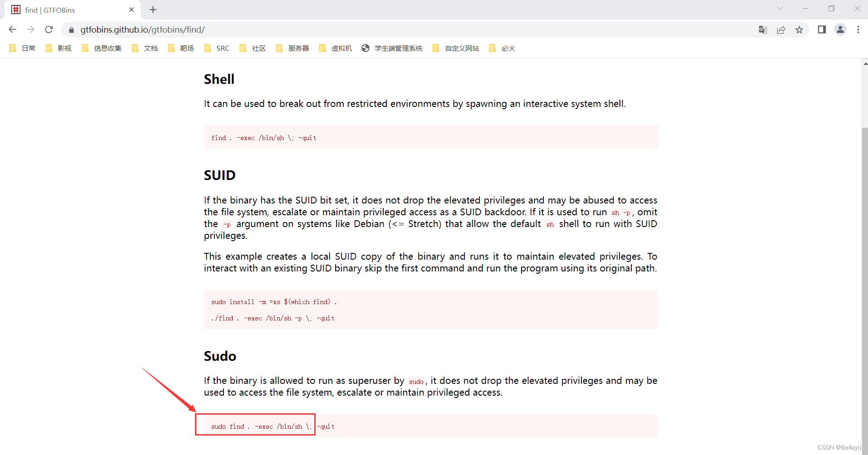Open a new tab with plus button
Viewport: 868px width, 455px height.
(153, 10)
